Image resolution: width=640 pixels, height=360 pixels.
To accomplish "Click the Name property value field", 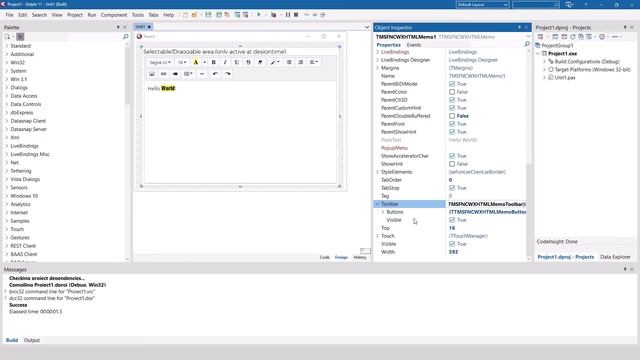I will tap(487, 76).
